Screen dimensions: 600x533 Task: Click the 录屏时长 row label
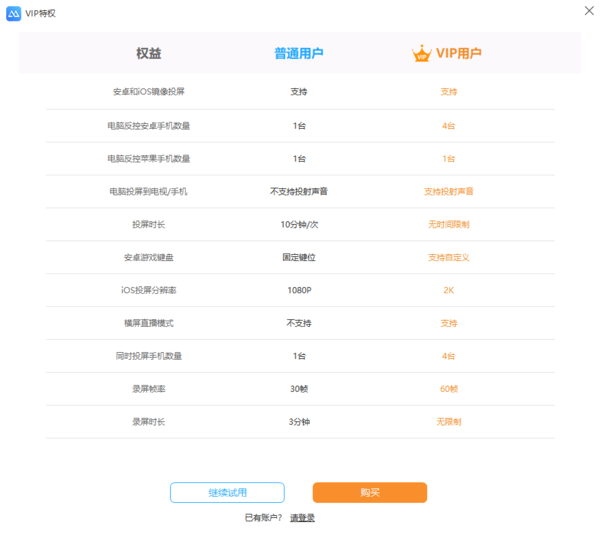point(149,422)
